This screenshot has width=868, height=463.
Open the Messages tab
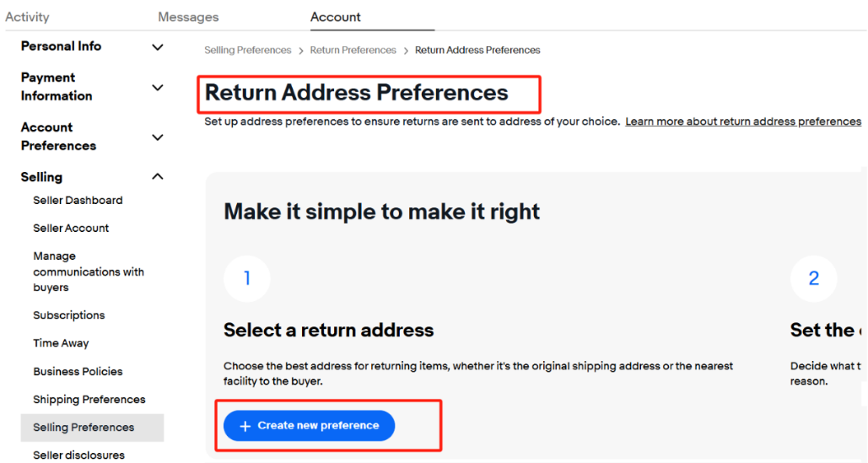(x=188, y=17)
